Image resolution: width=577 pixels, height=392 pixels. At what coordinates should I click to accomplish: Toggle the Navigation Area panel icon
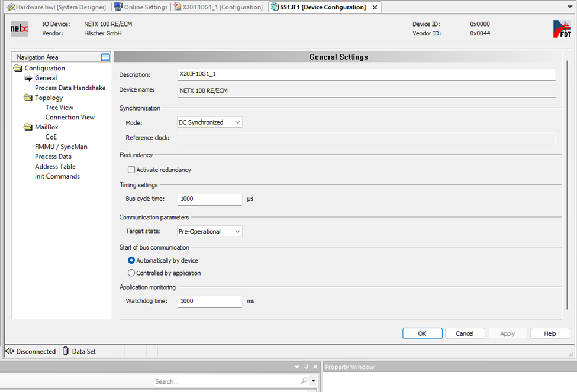point(105,57)
